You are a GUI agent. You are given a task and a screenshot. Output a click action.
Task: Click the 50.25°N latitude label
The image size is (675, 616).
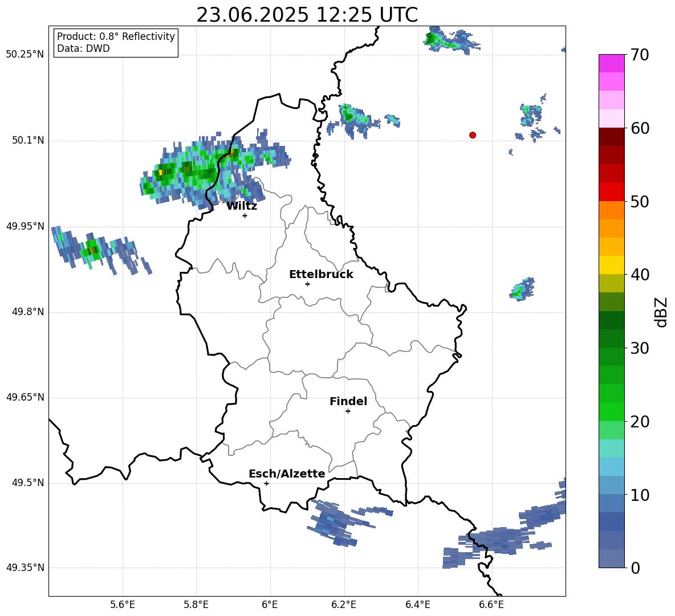25,54
